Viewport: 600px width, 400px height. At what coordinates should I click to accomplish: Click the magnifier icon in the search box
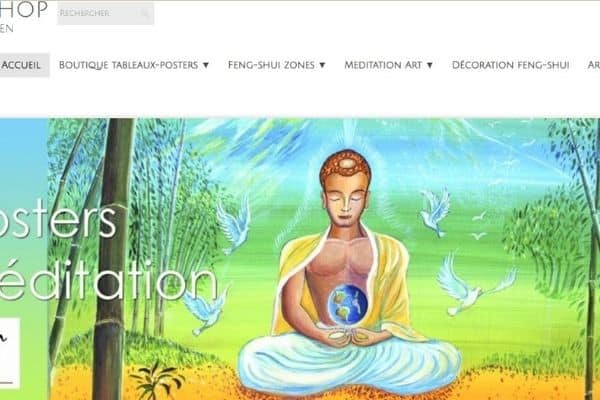point(145,14)
